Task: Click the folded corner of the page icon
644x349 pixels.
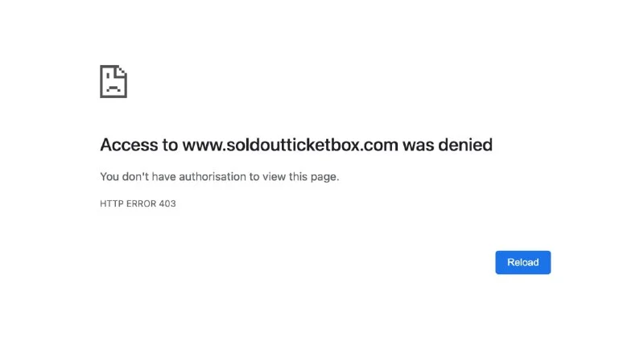Action: point(122,69)
